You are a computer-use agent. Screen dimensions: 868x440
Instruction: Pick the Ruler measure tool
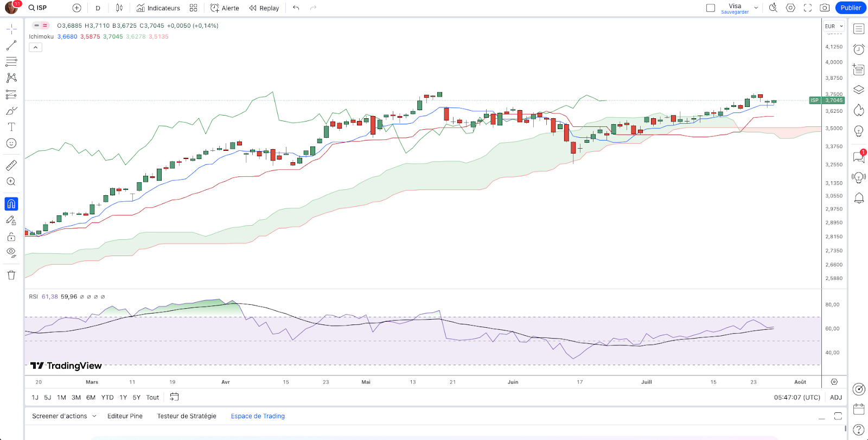coord(11,165)
